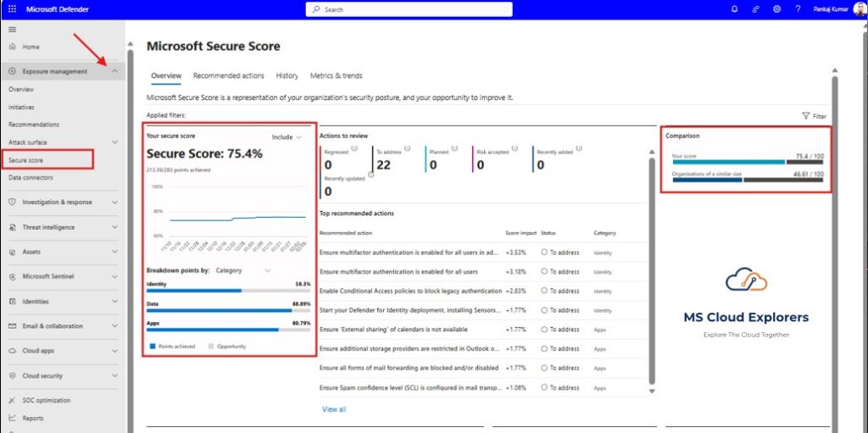Select To address status for multifactor authentication in admin roles
The width and height of the screenshot is (868, 433).
pyautogui.click(x=544, y=253)
